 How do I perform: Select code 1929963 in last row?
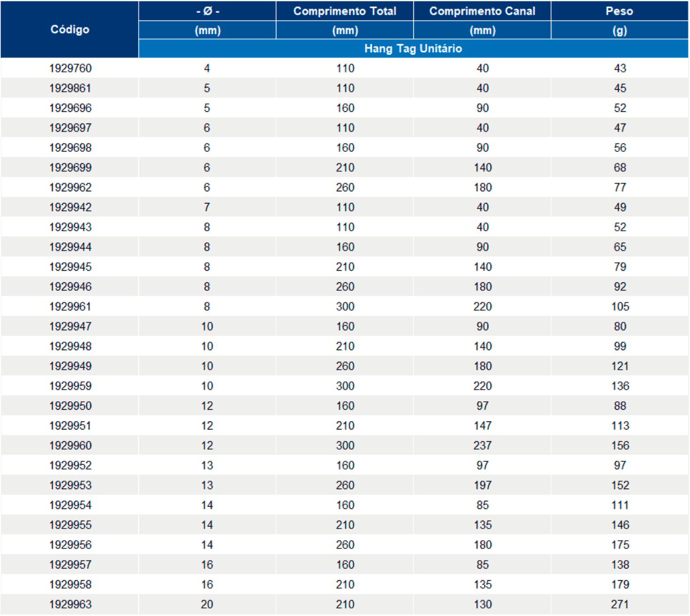pos(70,604)
